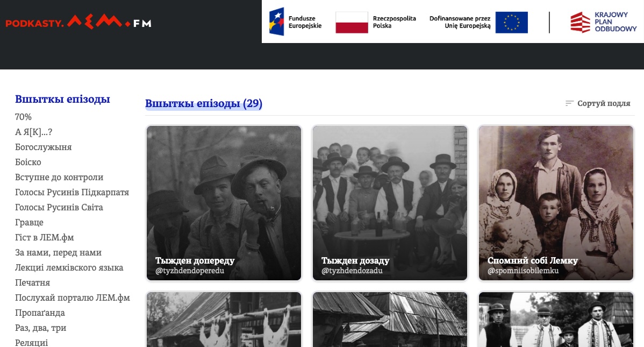
Task: Click the @tyzhdendozadu handle text
Action: (x=352, y=271)
